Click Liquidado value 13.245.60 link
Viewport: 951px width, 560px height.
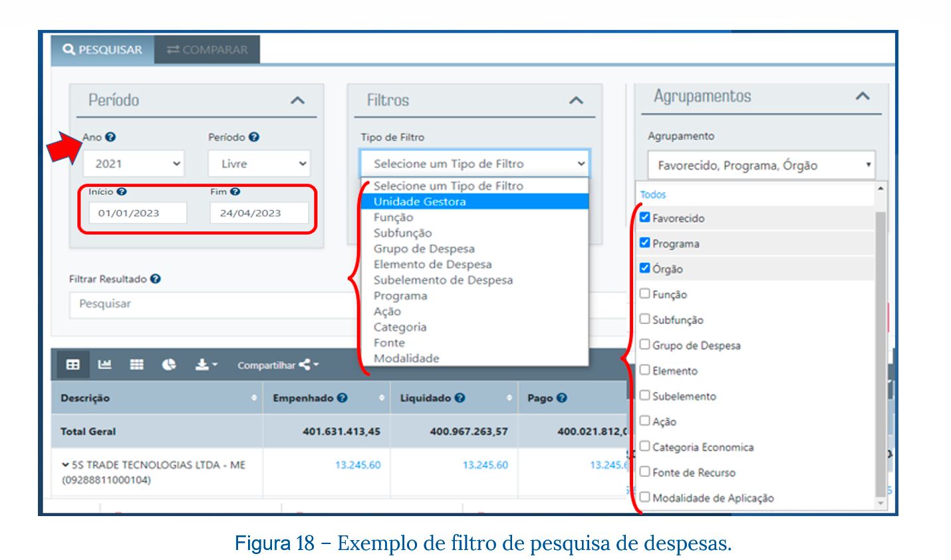click(485, 465)
